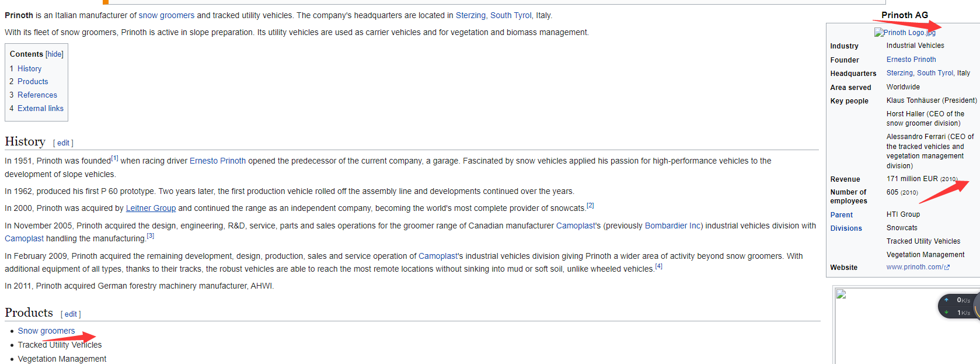This screenshot has width=980, height=364.
Task: Hide the Contents table
Action: (54, 54)
